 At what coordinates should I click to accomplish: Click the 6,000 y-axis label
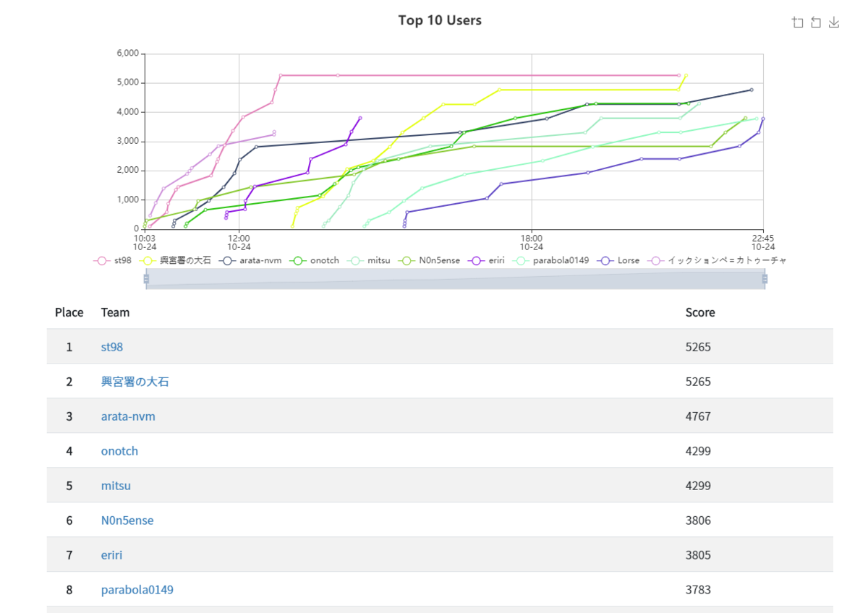coord(127,53)
